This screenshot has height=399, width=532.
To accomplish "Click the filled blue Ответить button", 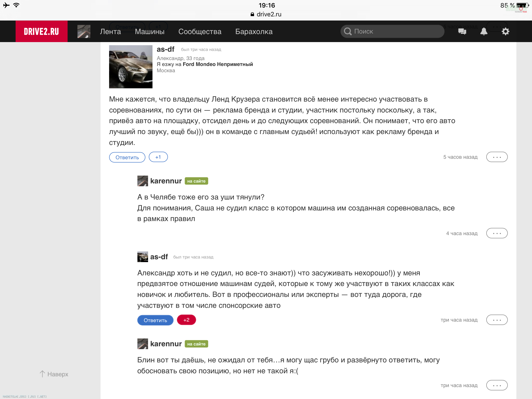I will (155, 320).
